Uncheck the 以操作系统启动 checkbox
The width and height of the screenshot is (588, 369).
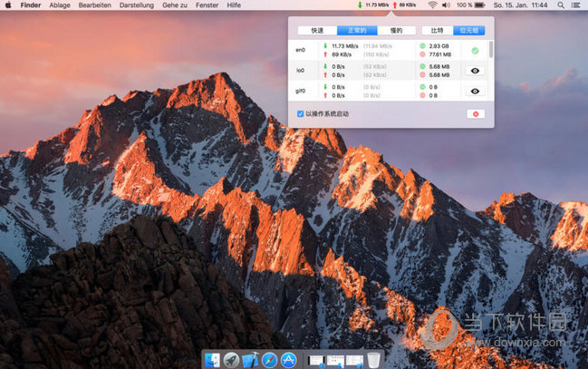pyautogui.click(x=301, y=114)
